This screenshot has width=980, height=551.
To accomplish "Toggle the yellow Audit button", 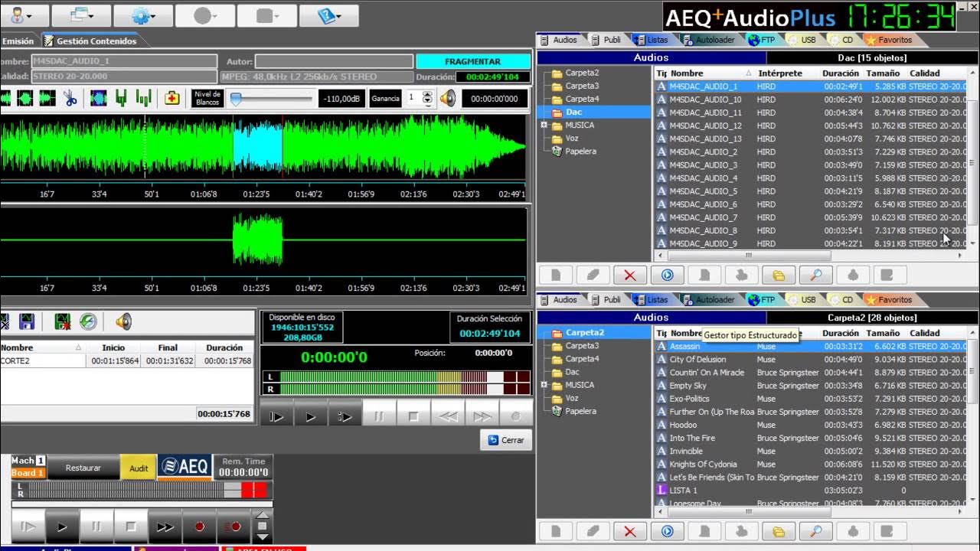I will click(139, 468).
